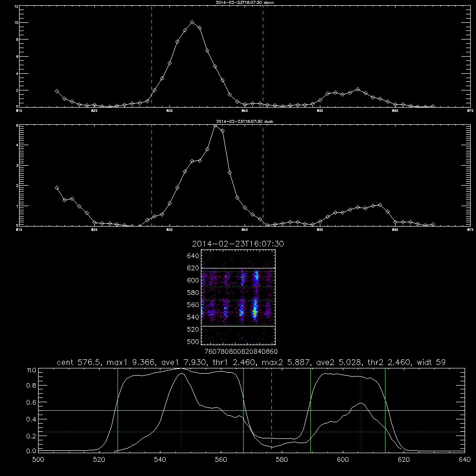Image resolution: width=476 pixels, height=476 pixels.
Task: Click the 540 x-axis label of bottom plot
Action: tap(160, 460)
